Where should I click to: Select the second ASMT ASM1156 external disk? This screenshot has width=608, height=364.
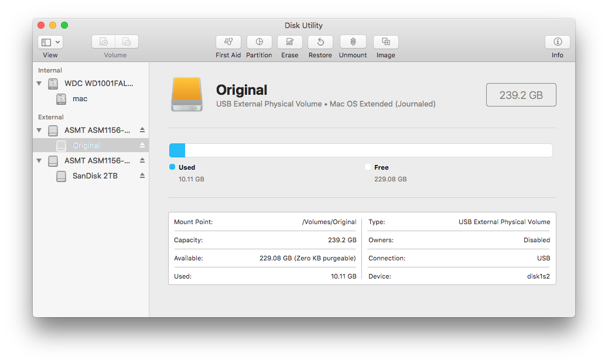[x=91, y=160]
